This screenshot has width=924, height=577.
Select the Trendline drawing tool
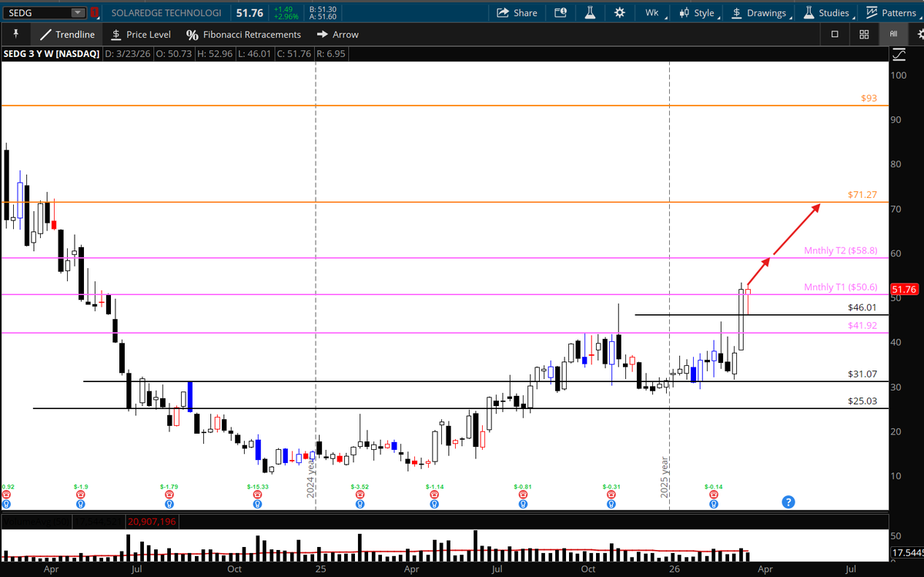coord(68,35)
